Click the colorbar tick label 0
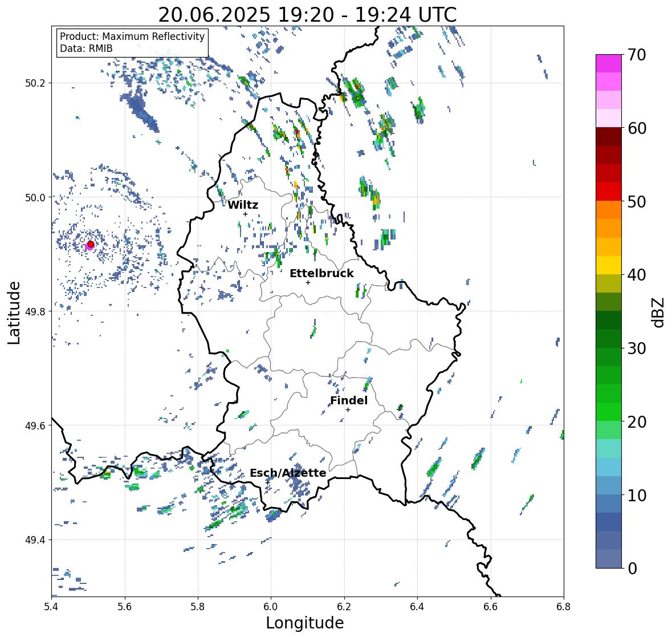The width and height of the screenshot is (672, 637). click(x=632, y=569)
